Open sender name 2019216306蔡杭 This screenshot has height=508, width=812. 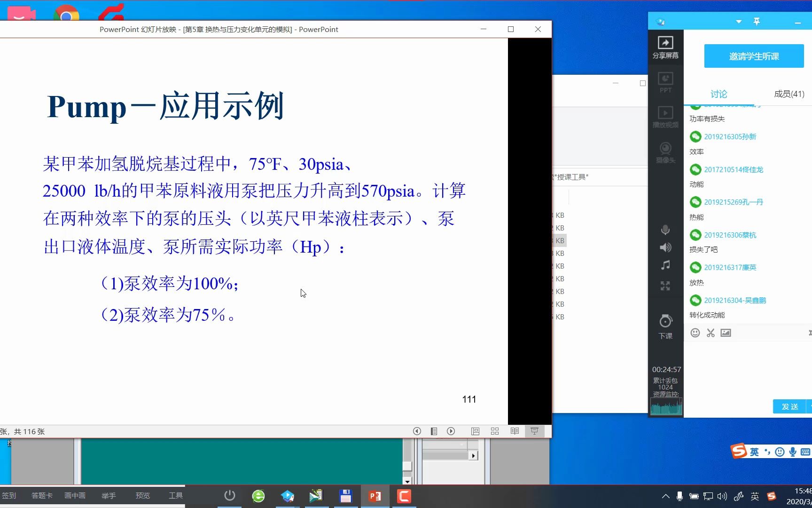click(x=730, y=235)
